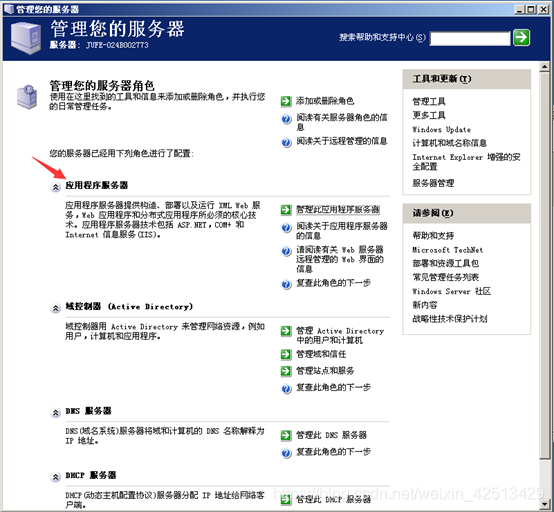
Task: Click the vertical scrollbar thumb
Action: tap(544, 265)
